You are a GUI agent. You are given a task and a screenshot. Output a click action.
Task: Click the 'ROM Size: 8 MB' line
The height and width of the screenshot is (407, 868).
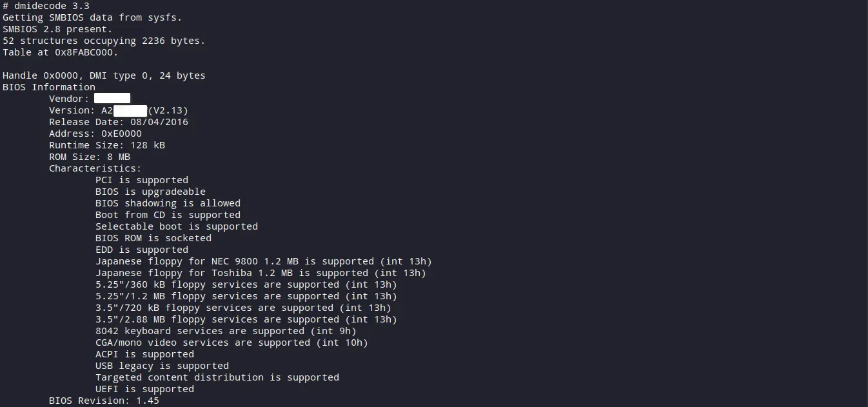coord(90,157)
